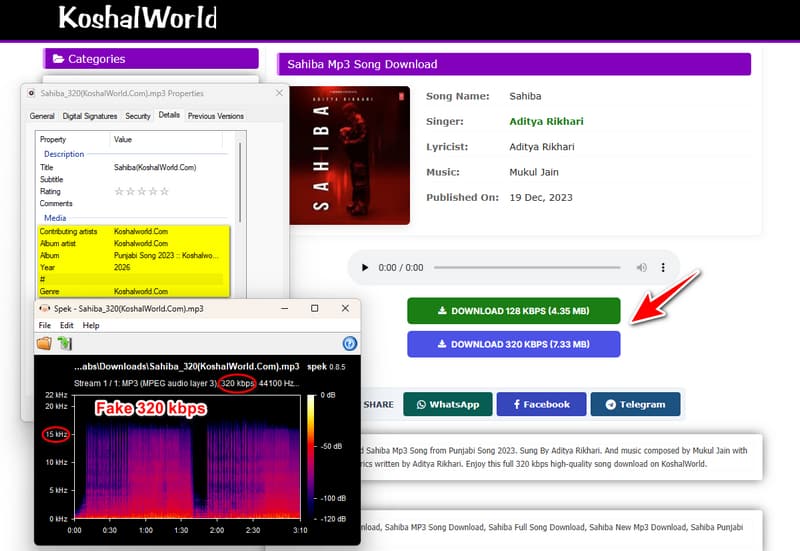The image size is (800, 551).
Task: Close the Properties dialog
Action: [x=279, y=93]
